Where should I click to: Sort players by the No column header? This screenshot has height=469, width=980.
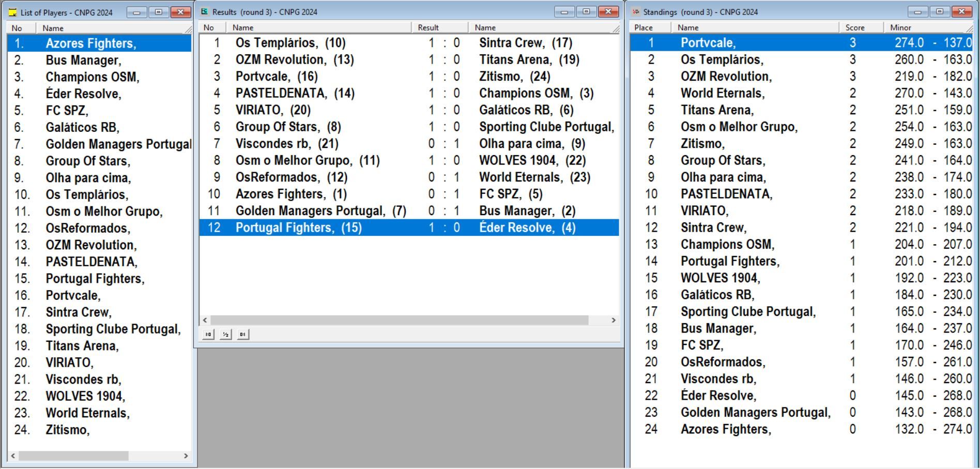click(x=22, y=28)
